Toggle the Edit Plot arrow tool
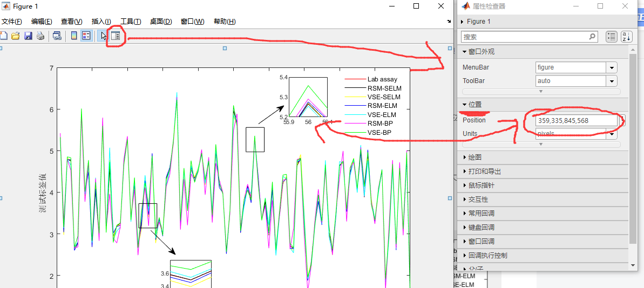Image resolution: width=644 pixels, height=288 pixels. pos(104,36)
